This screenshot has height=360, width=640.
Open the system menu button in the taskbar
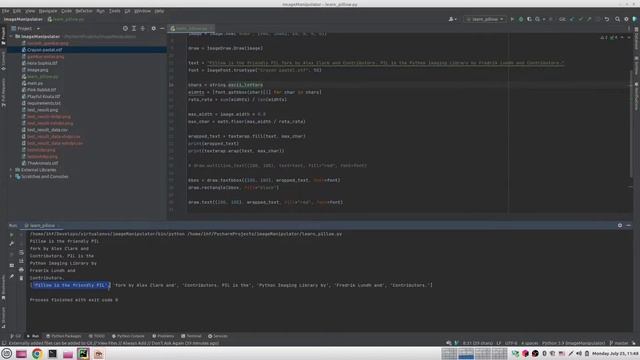(x=7, y=354)
